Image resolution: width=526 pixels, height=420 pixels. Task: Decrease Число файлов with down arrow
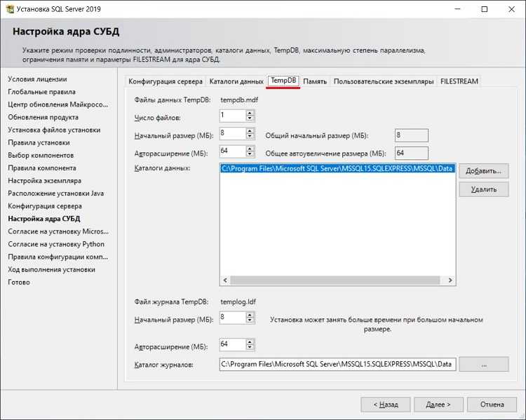[x=250, y=118]
